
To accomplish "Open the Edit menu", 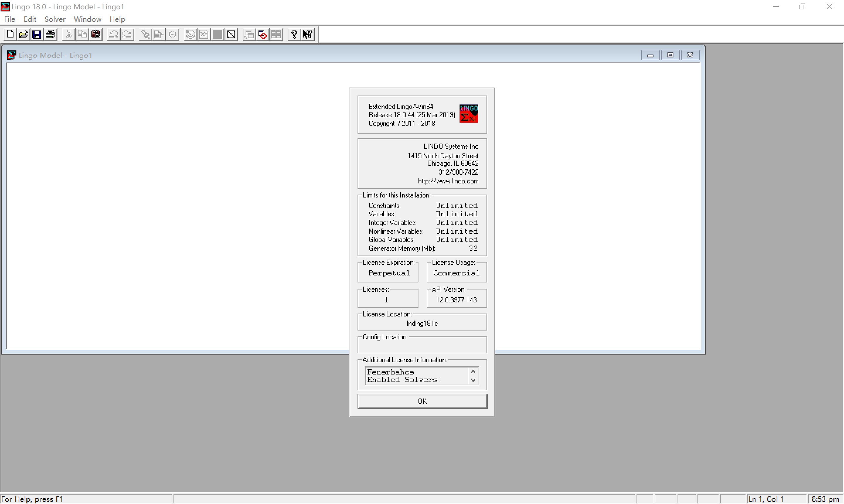I will click(x=30, y=19).
